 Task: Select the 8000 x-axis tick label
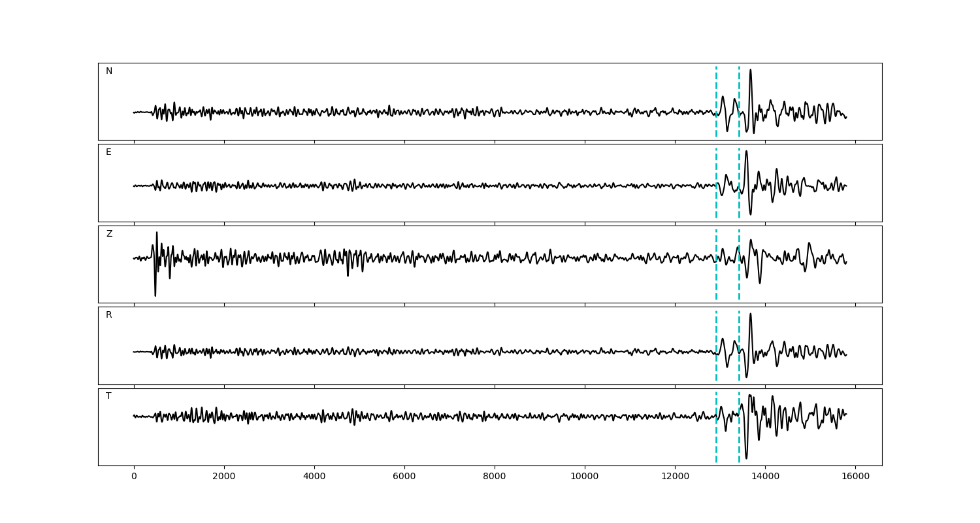(495, 477)
